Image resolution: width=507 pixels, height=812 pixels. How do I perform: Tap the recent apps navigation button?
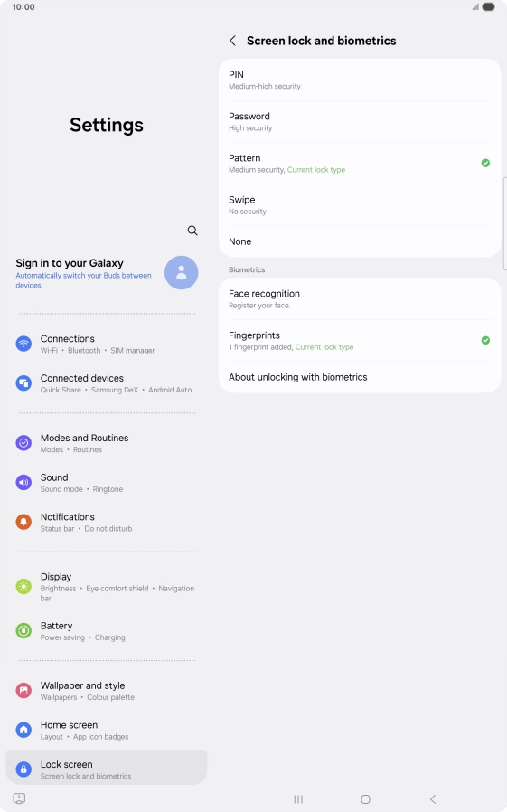(x=298, y=799)
